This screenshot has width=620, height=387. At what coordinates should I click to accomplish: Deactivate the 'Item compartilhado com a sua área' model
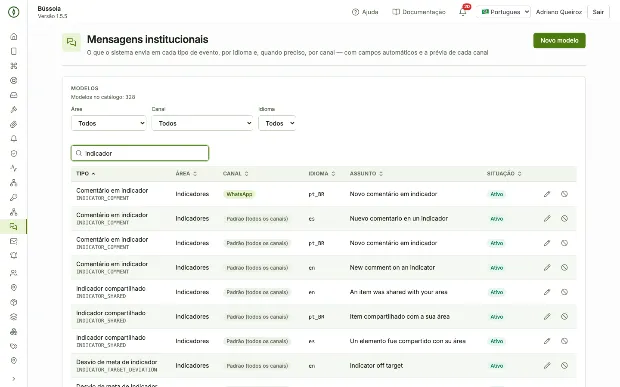pyautogui.click(x=564, y=317)
